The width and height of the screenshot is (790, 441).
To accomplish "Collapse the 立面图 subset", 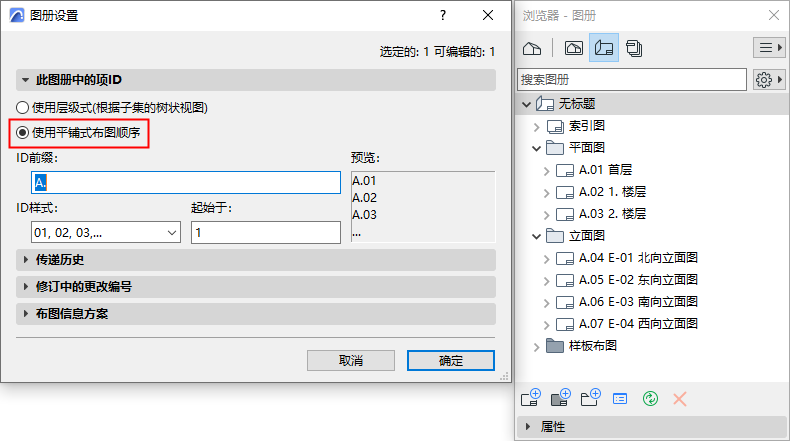I will tap(537, 236).
